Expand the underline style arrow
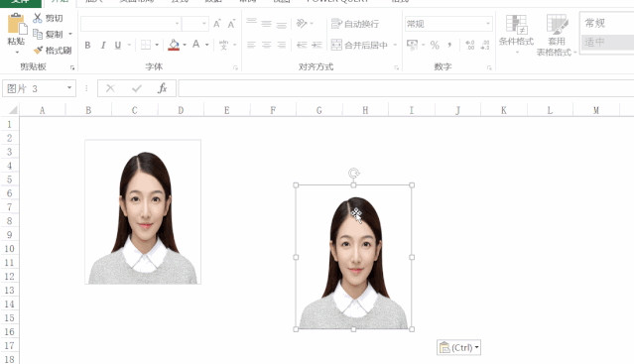Screen dimensions: 634x364 [129, 45]
